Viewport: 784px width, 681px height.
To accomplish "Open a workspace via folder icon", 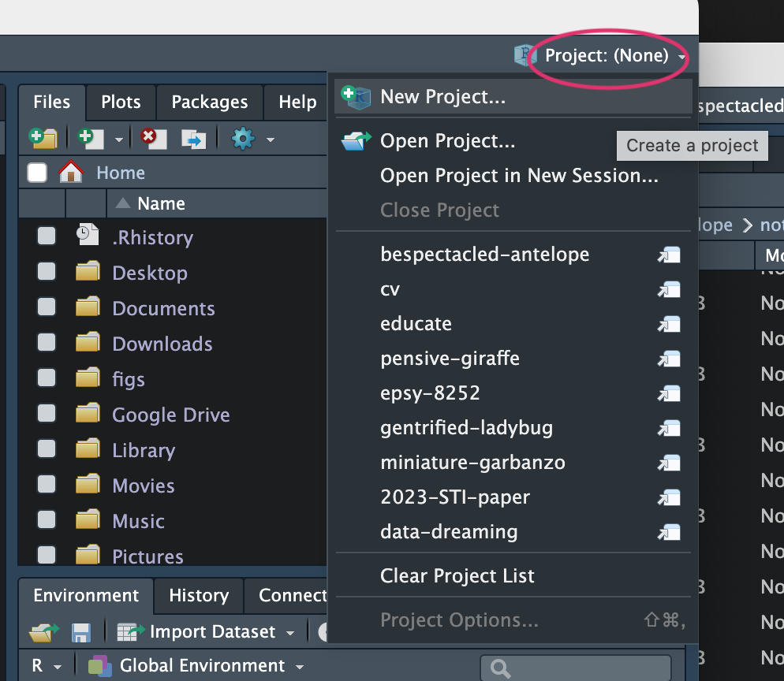I will (43, 631).
